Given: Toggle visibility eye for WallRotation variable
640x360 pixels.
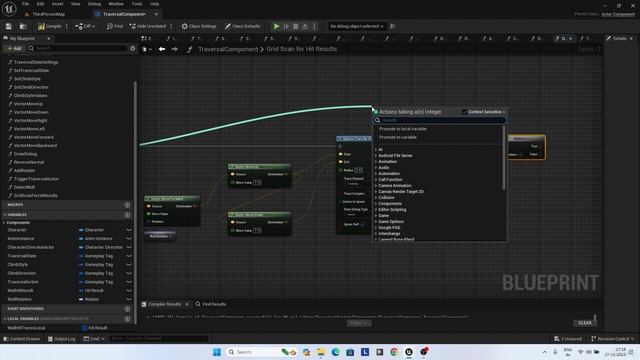Looking at the screenshot, I should coord(129,299).
